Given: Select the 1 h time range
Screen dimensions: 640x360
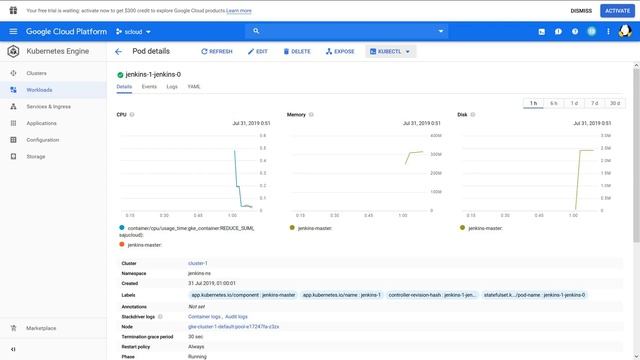Looking at the screenshot, I should [x=533, y=103].
